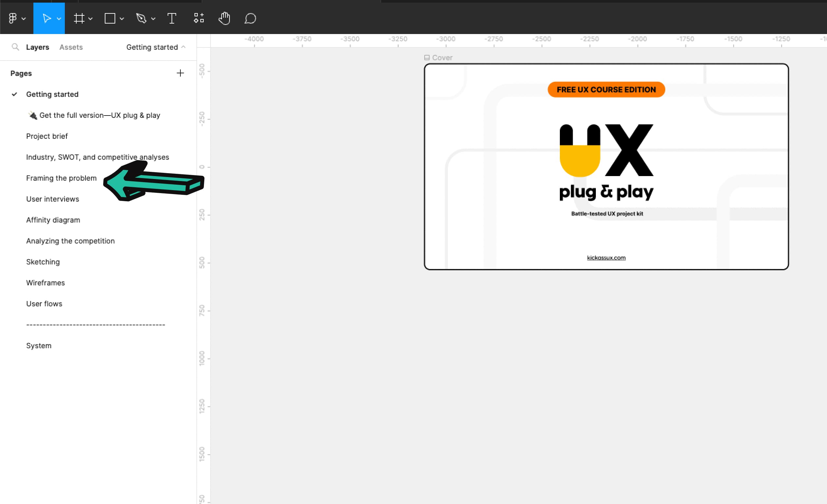Select the Text tool
Image resolution: width=827 pixels, height=504 pixels.
[x=172, y=18]
